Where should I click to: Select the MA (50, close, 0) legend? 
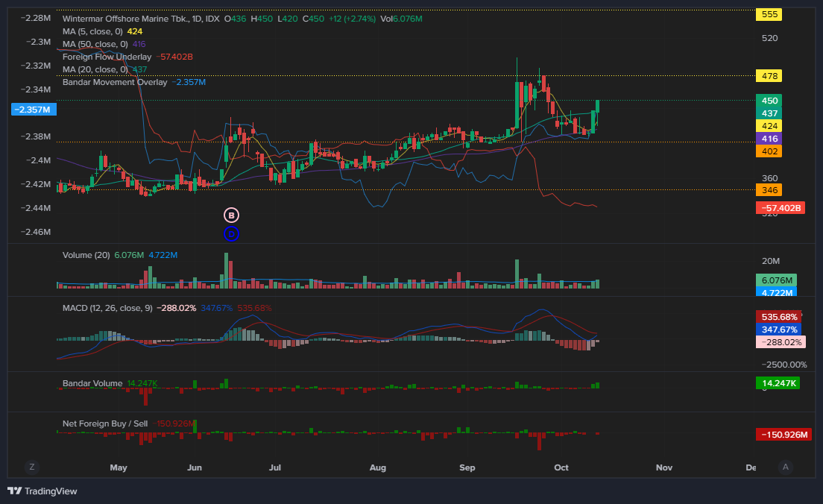click(x=95, y=44)
